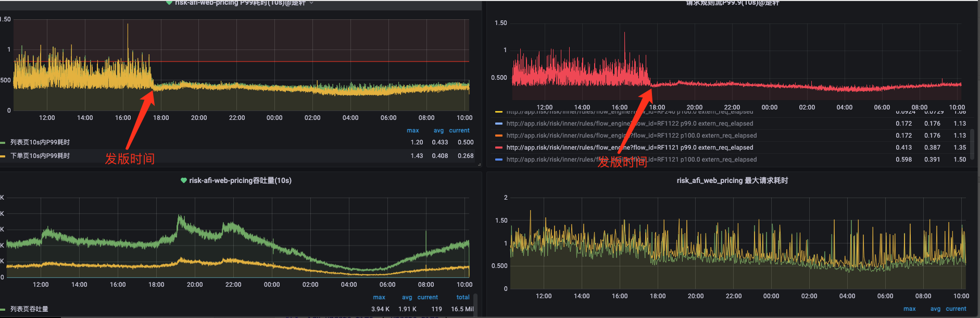Click avg value 0.387 in RF1121 p99.0 row
Image resolution: width=980 pixels, height=318 pixels.
(x=932, y=148)
